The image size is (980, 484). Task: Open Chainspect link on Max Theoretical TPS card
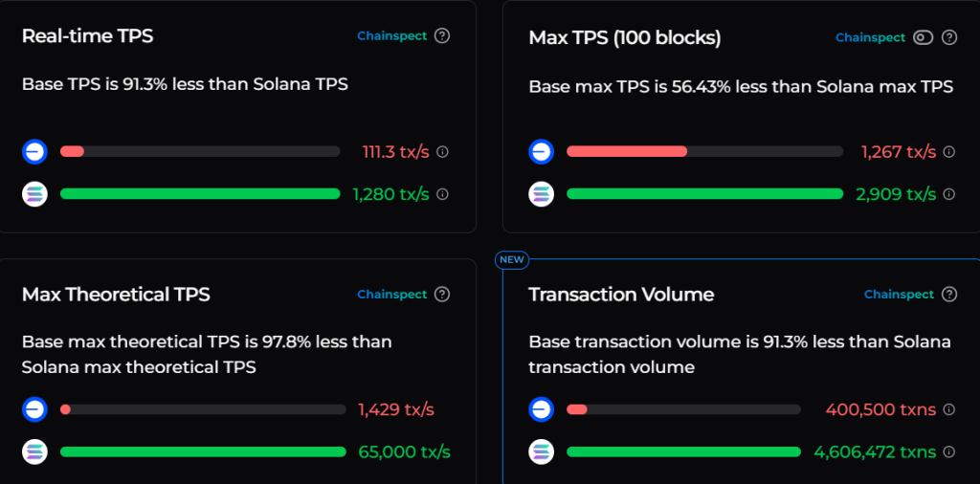(392, 295)
